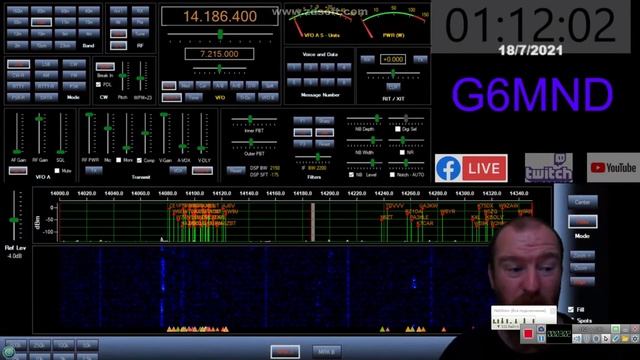The width and height of the screenshot is (640, 360).
Task: Click the Zoom - button
Action: [582, 268]
